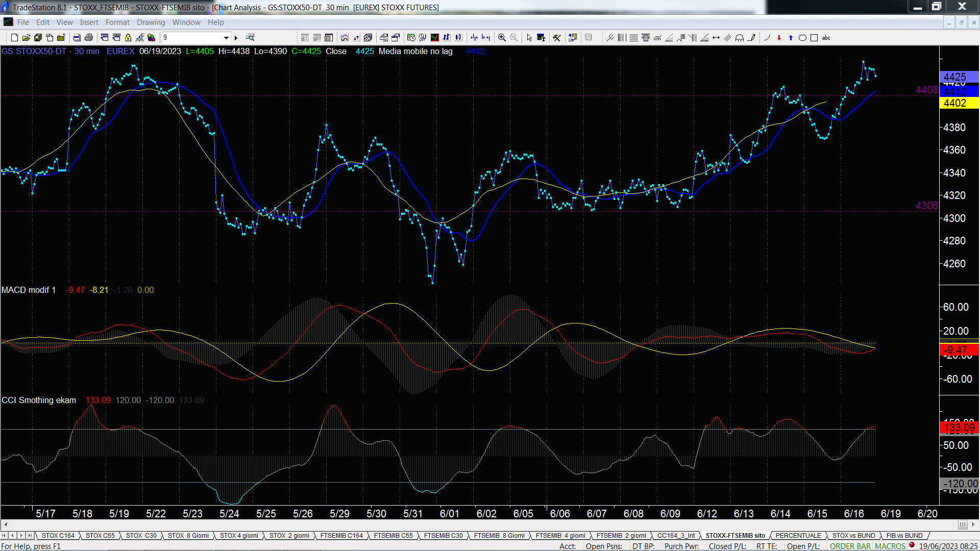Click the Open folder icon
The image size is (980, 551).
tap(26, 38)
